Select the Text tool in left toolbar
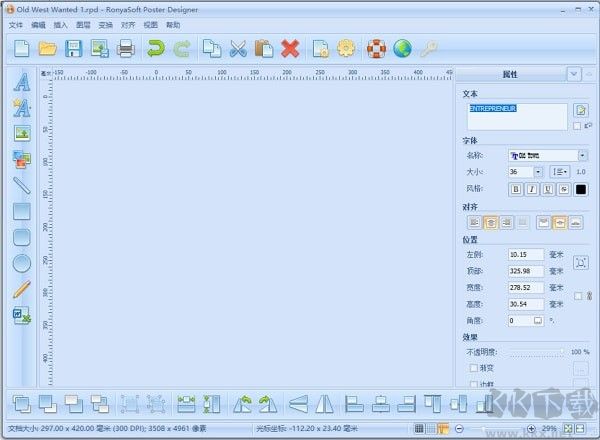Viewport: 600px width, 440px height. point(22,81)
